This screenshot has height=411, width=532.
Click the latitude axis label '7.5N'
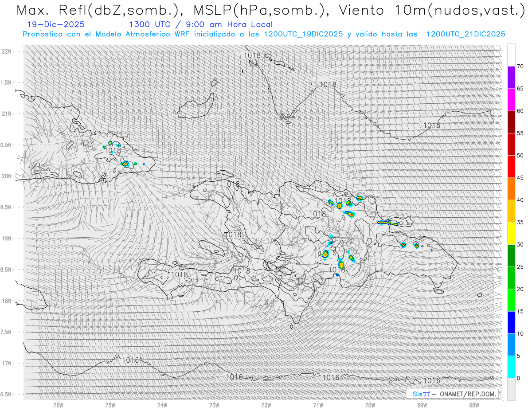click(x=7, y=332)
